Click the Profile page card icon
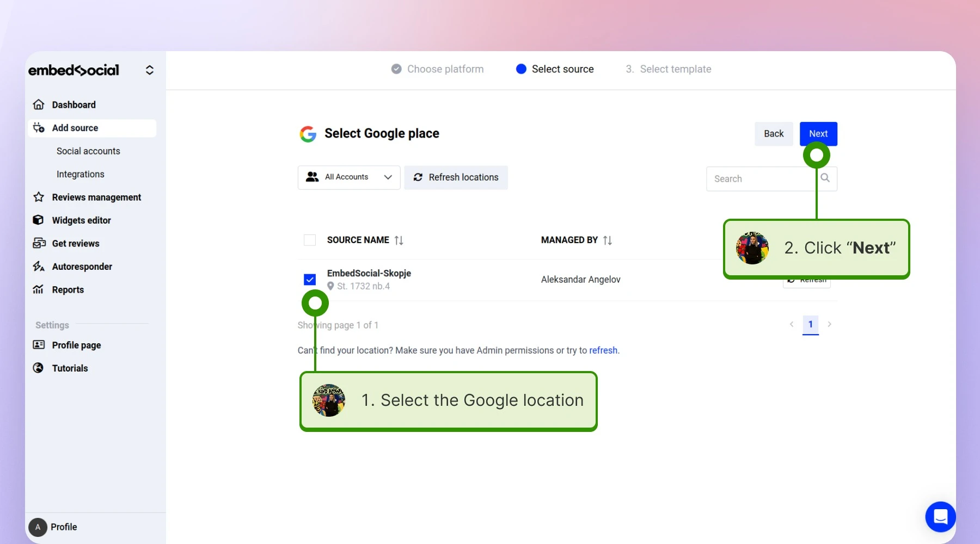Image resolution: width=980 pixels, height=544 pixels. click(x=39, y=345)
